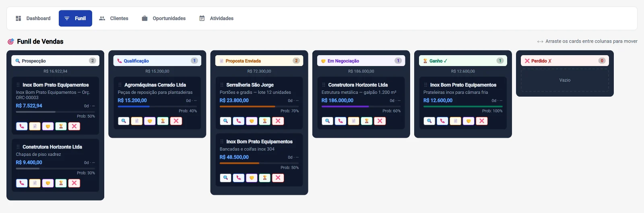Click the column total R$ 72.300,00

coord(259,71)
